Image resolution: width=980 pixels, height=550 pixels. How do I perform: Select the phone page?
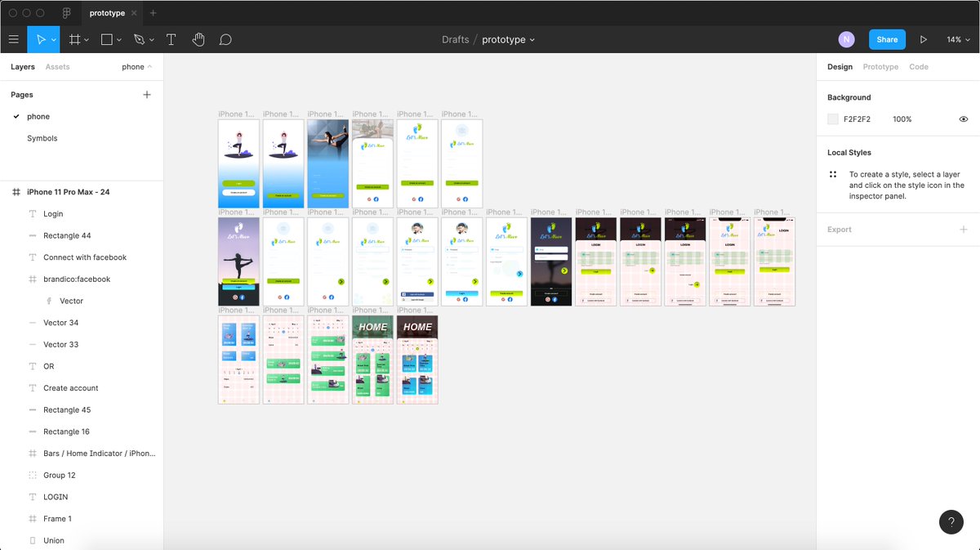click(x=38, y=117)
